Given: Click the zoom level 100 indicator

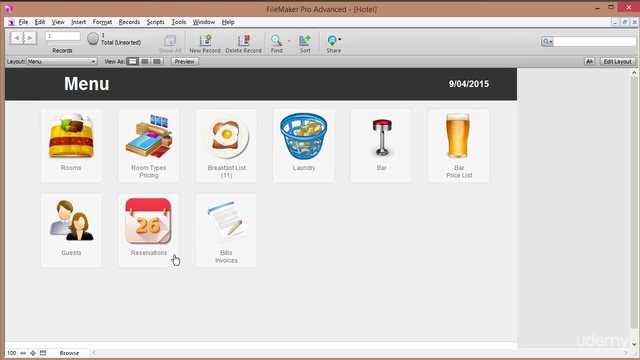Looking at the screenshot, I should pyautogui.click(x=11, y=353).
